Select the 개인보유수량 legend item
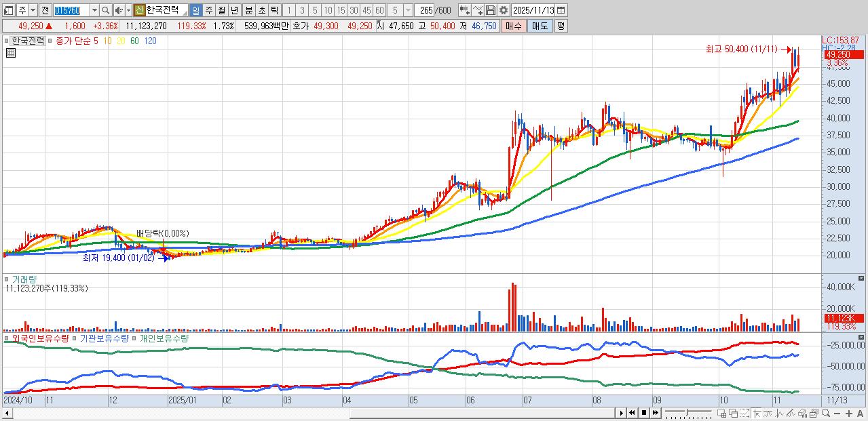The image size is (868, 421). 164,338
